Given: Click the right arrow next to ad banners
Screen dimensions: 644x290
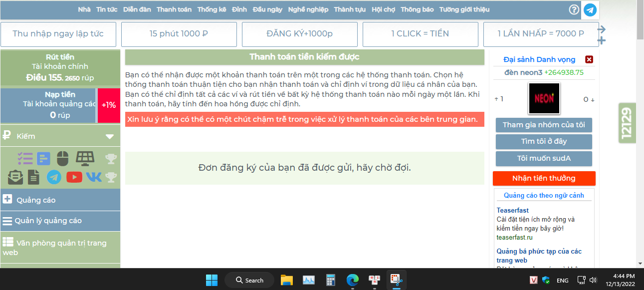Looking at the screenshot, I should tap(602, 29).
